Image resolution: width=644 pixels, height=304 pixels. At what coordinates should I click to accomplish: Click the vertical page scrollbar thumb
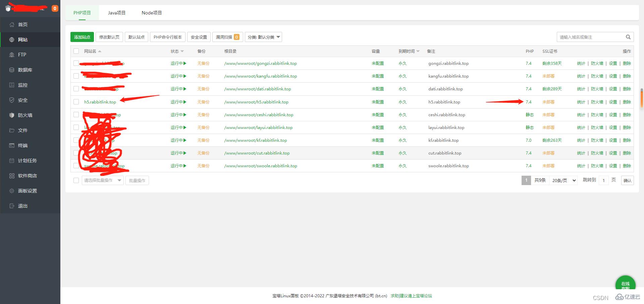pos(642,98)
